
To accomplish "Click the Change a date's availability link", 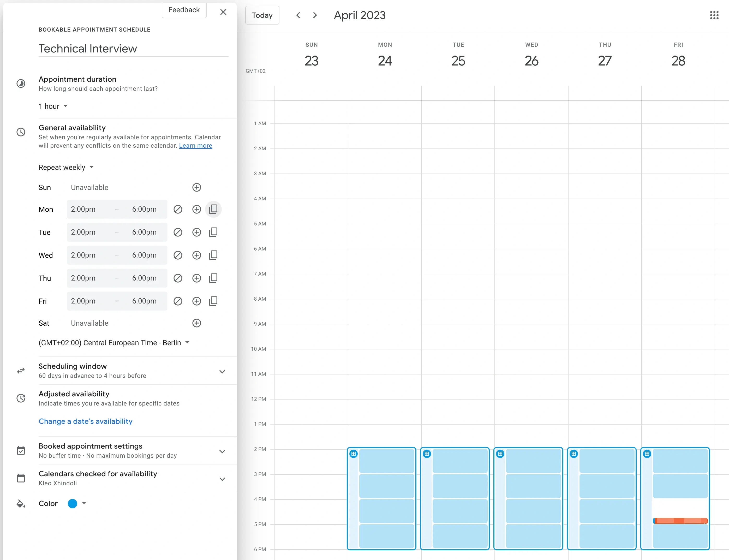I will (x=85, y=421).
